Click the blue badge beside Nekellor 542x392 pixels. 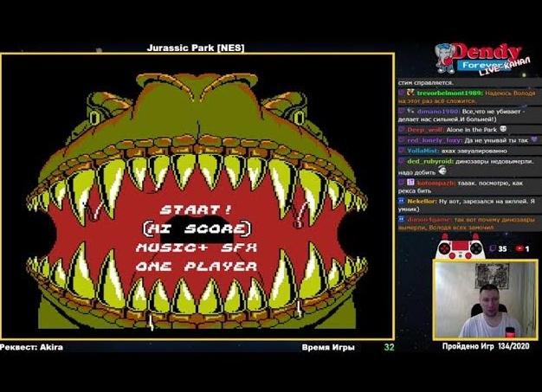tap(402, 200)
